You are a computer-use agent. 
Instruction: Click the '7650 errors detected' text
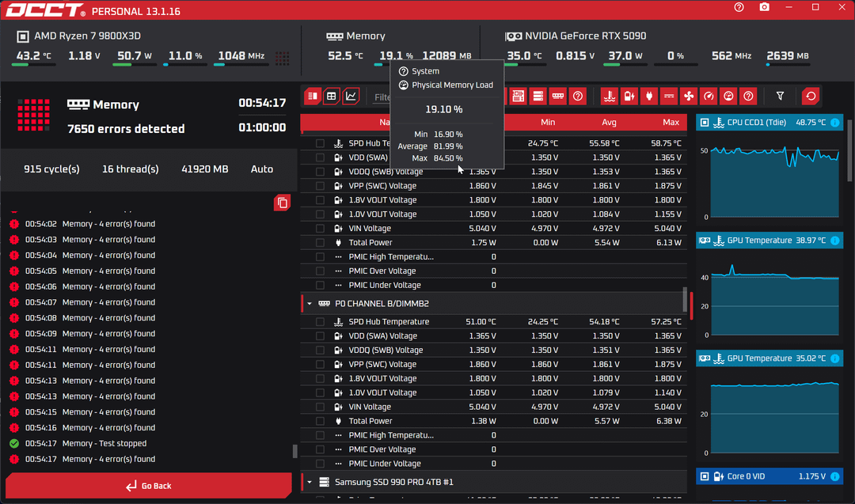(x=126, y=129)
